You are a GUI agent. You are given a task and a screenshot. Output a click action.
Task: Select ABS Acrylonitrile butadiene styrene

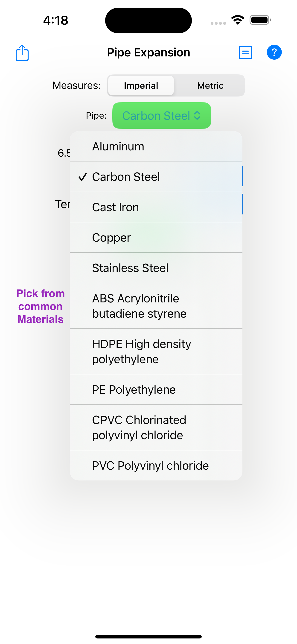coord(156,306)
